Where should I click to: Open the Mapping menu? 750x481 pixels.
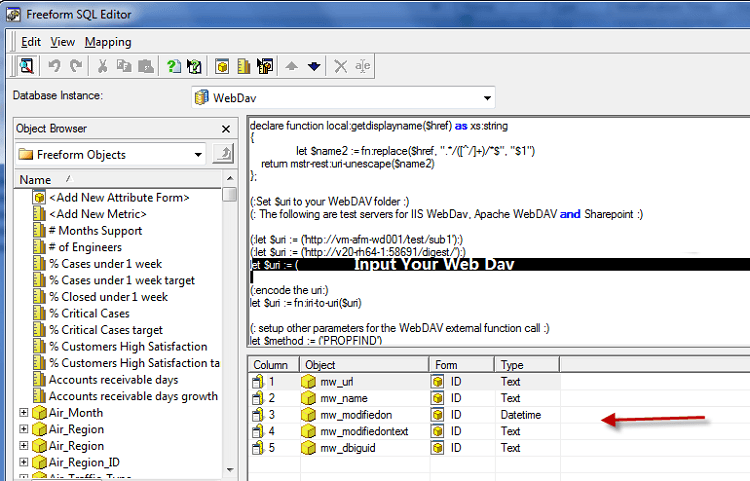pos(107,42)
